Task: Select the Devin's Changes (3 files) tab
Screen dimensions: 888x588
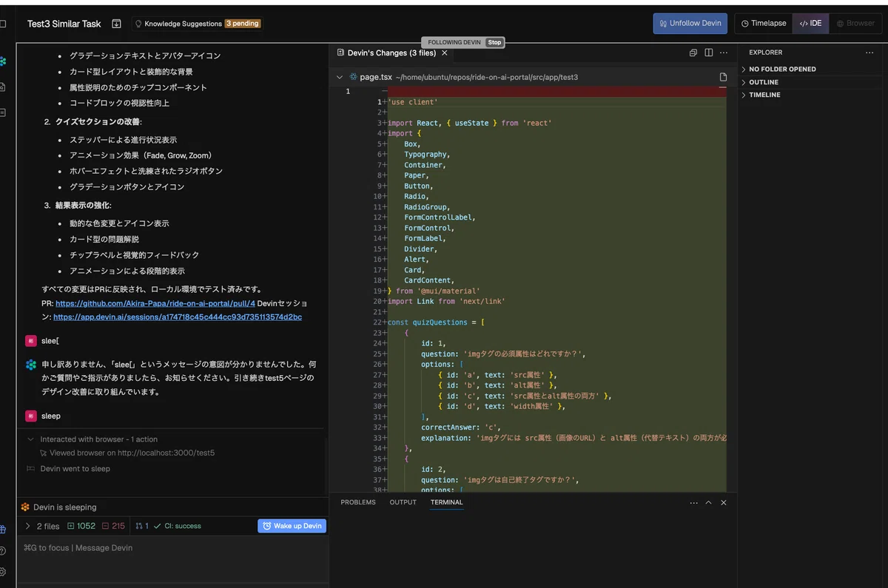Action: 391,53
